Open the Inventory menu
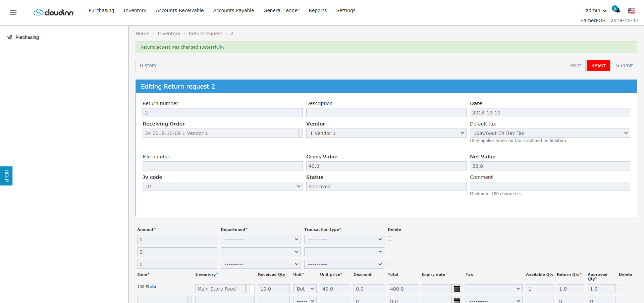Image resolution: width=644 pixels, height=303 pixels. point(135,10)
